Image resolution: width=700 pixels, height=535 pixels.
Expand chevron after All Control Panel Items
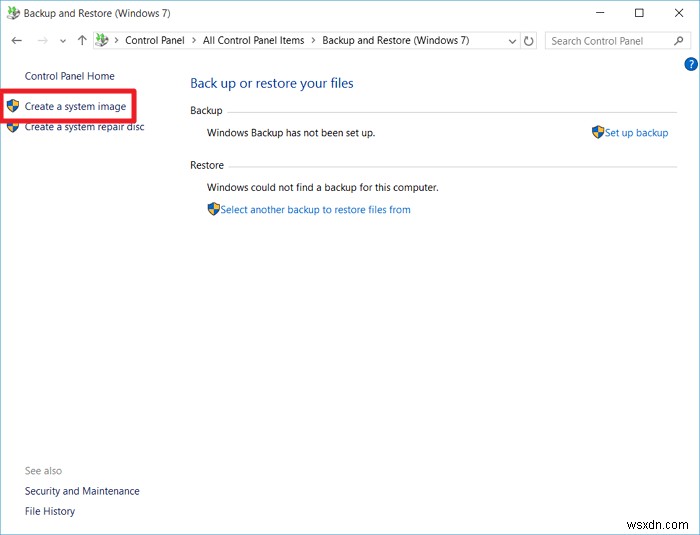coord(313,41)
